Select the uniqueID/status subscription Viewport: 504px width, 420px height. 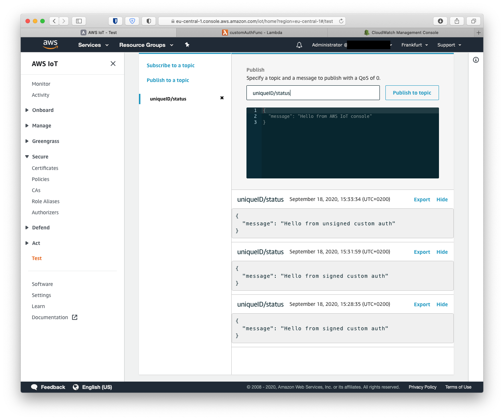coord(168,99)
